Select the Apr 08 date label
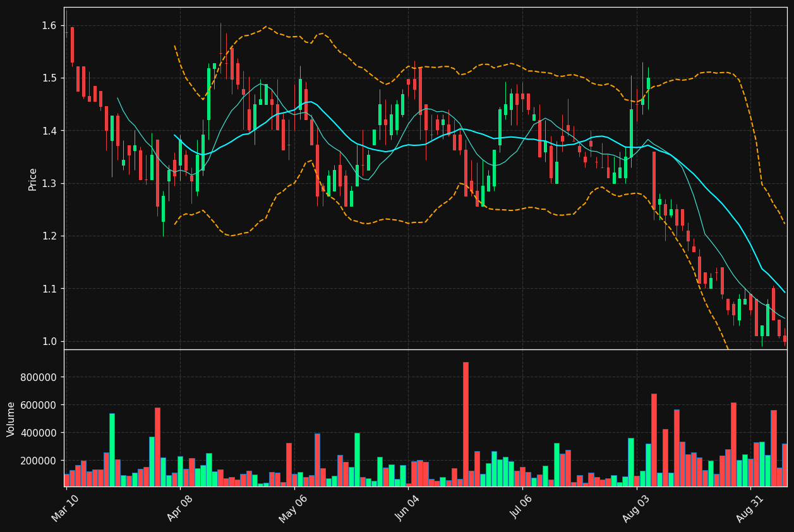The width and height of the screenshot is (794, 532). tap(179, 507)
